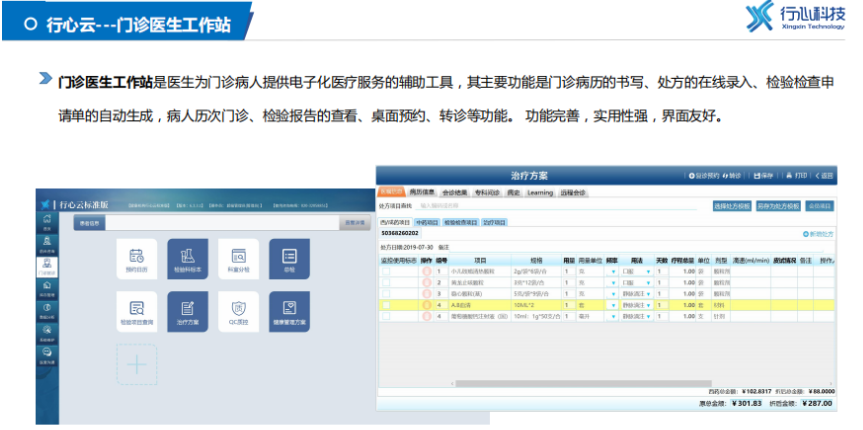Switch to the 病历信息 tab
Image resolution: width=863 pixels, height=430 pixels.
point(422,193)
